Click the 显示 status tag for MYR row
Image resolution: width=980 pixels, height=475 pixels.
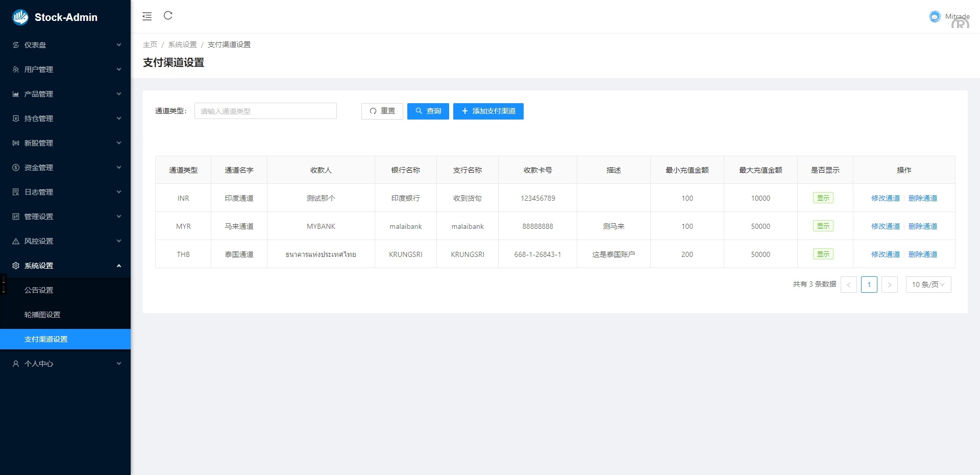tap(823, 226)
